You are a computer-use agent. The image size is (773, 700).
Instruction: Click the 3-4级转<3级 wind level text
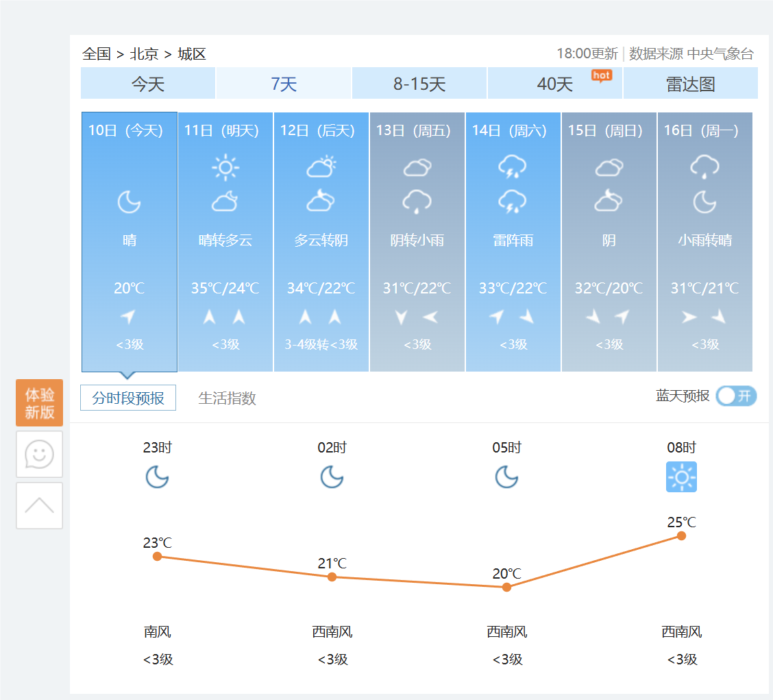321,344
